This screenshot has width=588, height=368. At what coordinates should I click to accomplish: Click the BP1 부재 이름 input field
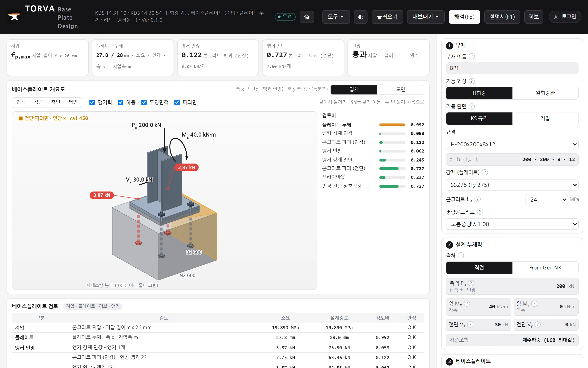512,68
